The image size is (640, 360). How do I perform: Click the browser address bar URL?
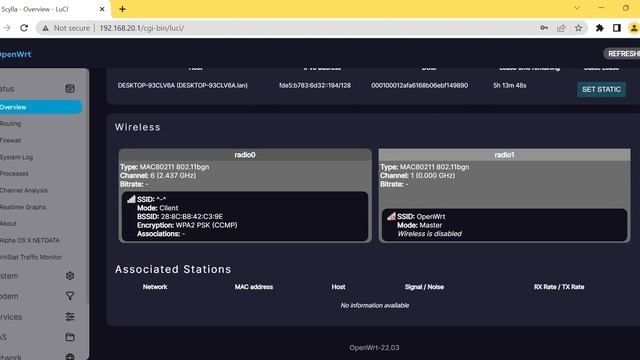click(142, 28)
